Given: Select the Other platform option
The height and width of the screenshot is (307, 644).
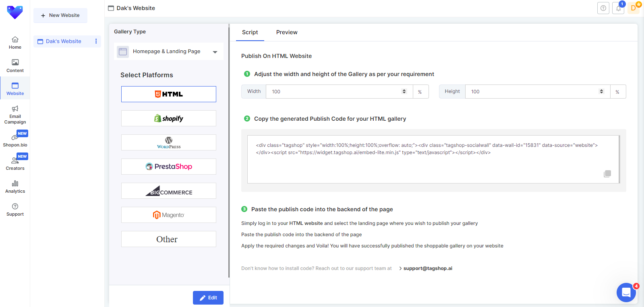Looking at the screenshot, I should pos(169,239).
